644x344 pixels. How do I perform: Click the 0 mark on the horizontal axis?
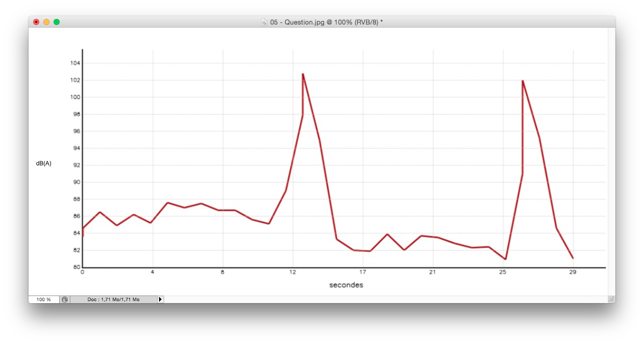(83, 273)
